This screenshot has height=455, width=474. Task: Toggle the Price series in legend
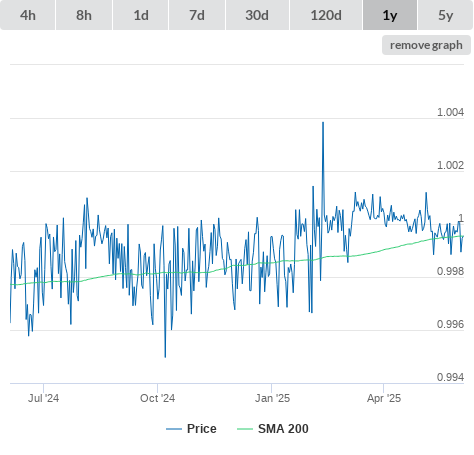point(191,429)
